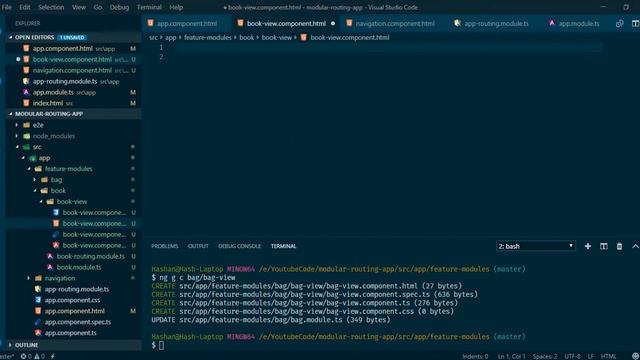The height and width of the screenshot is (360, 640).
Task: Open the Terminal menu
Action: tap(149, 7)
